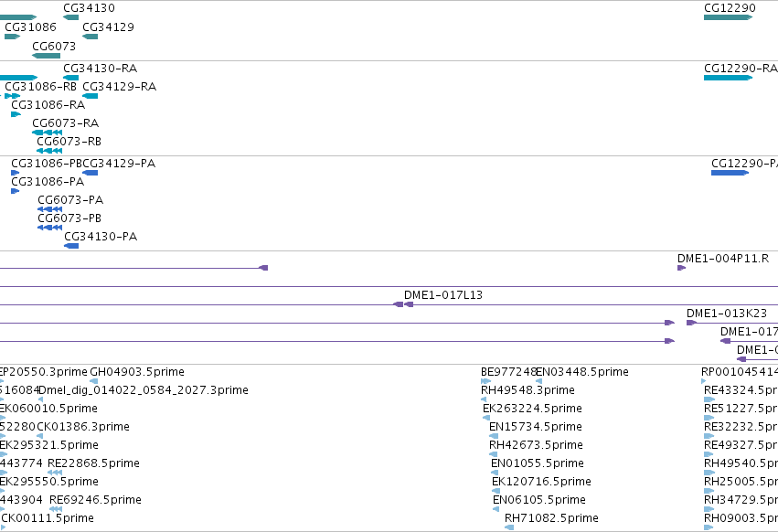
Task: Open the CG6073-PA protein label
Action: point(70,199)
